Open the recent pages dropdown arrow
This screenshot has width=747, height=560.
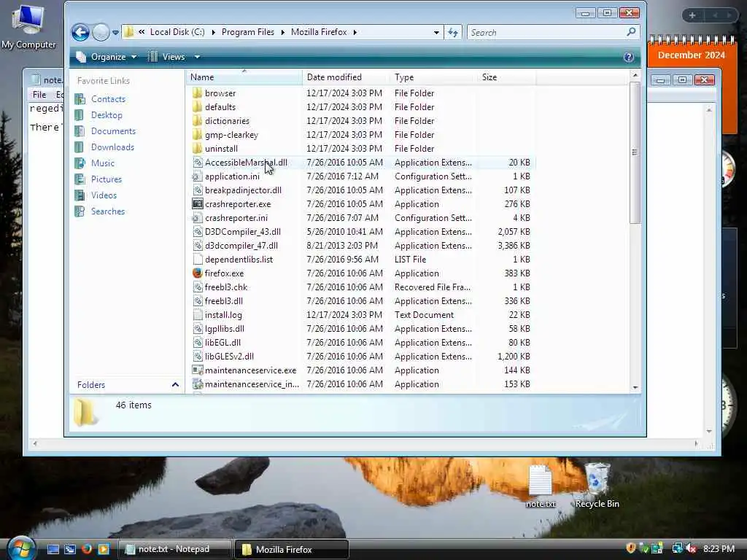[115, 32]
